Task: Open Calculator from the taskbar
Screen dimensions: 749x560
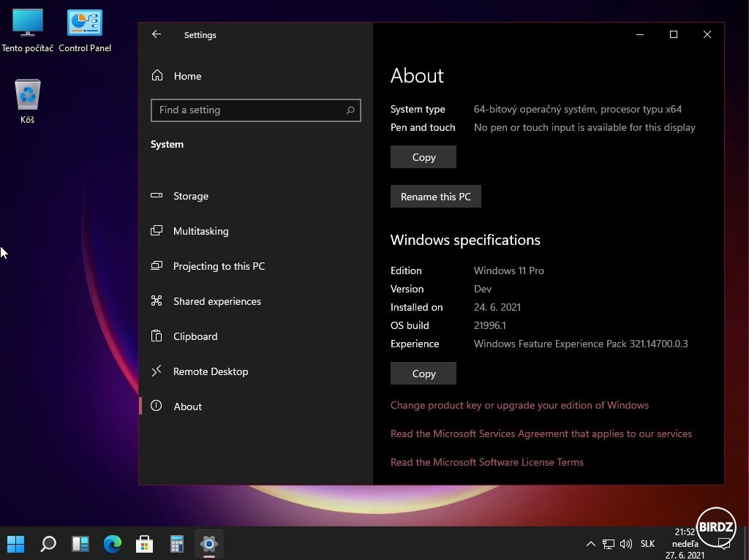Action: click(177, 543)
